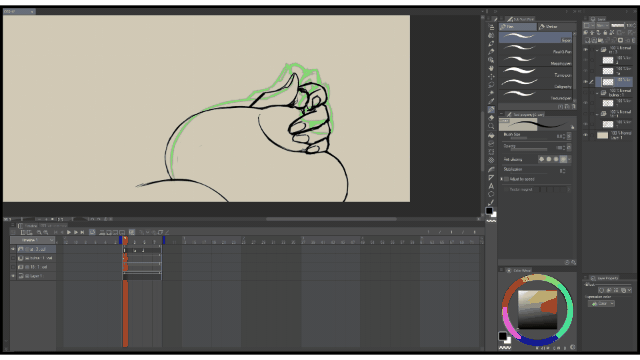Viewport: 640px width, 360px height.
Task: Select the Text tool
Action: point(491,186)
